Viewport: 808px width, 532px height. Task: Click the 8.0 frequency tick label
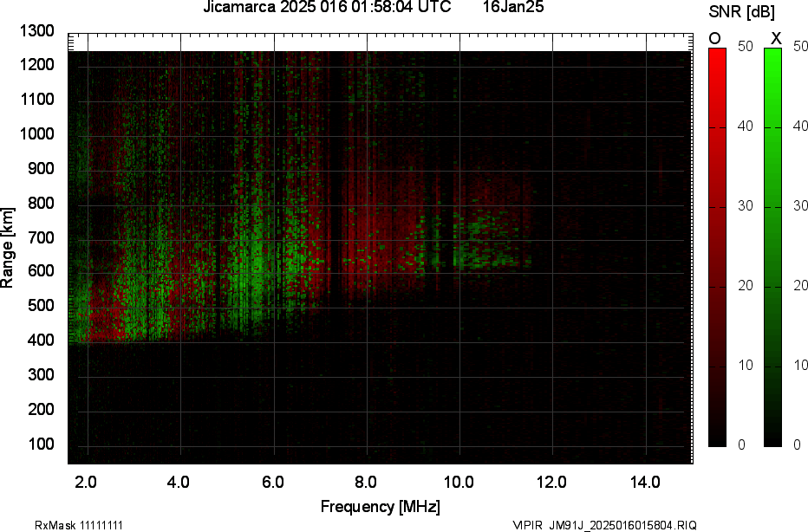(x=365, y=482)
